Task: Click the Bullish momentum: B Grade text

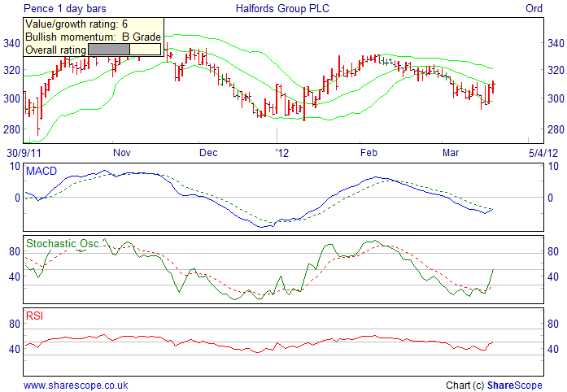Action: tap(93, 37)
